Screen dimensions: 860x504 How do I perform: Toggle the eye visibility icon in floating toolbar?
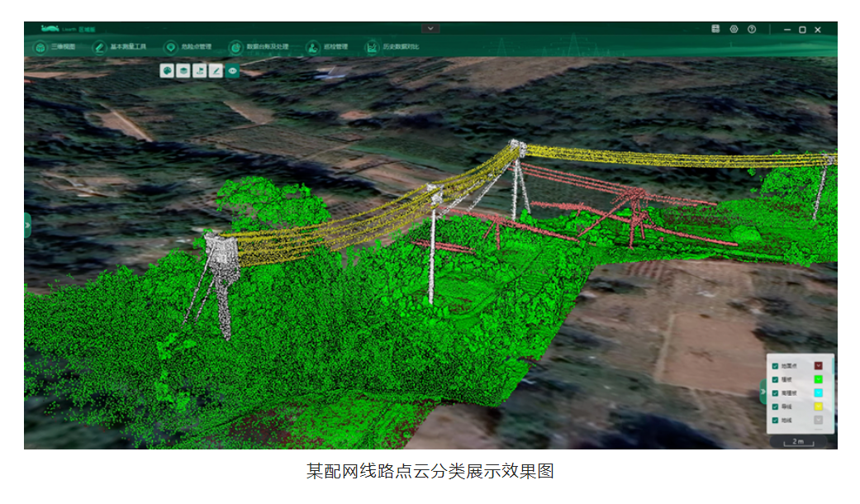click(233, 71)
